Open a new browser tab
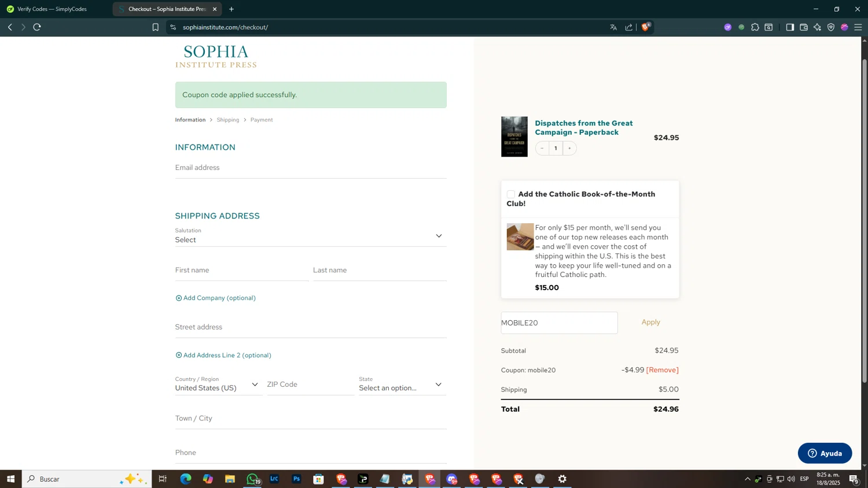The width and height of the screenshot is (868, 488). pyautogui.click(x=231, y=9)
